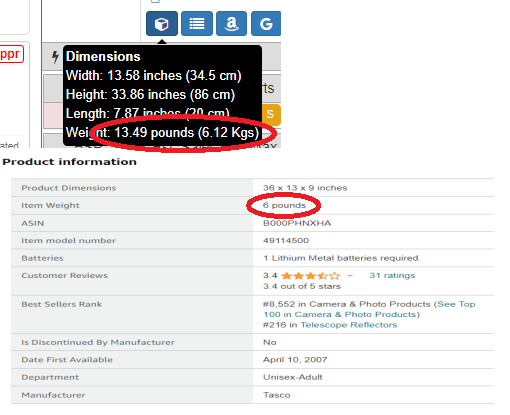Click the Product Dimensions label
The image size is (510, 415).
tap(69, 188)
